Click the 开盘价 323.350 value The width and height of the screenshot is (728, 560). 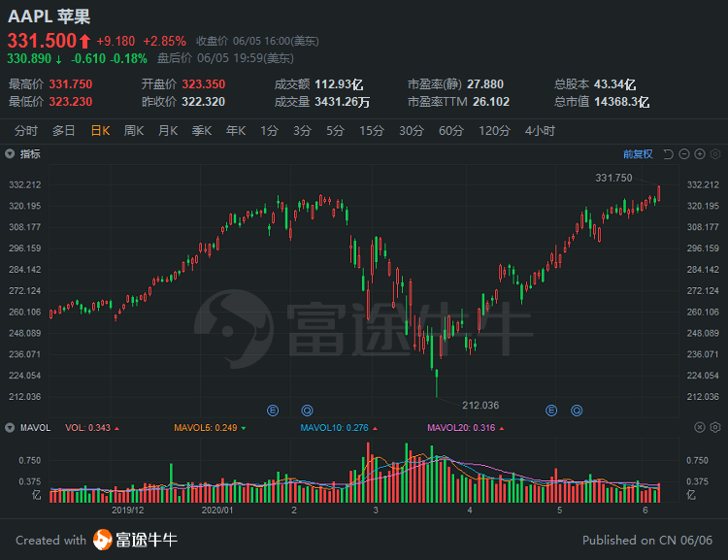tap(204, 84)
